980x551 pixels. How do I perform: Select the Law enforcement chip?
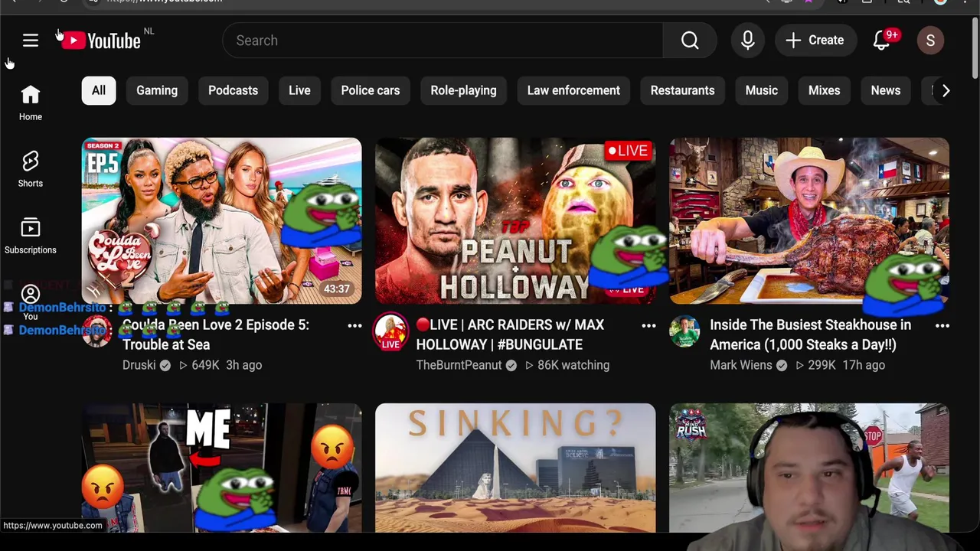[573, 90]
